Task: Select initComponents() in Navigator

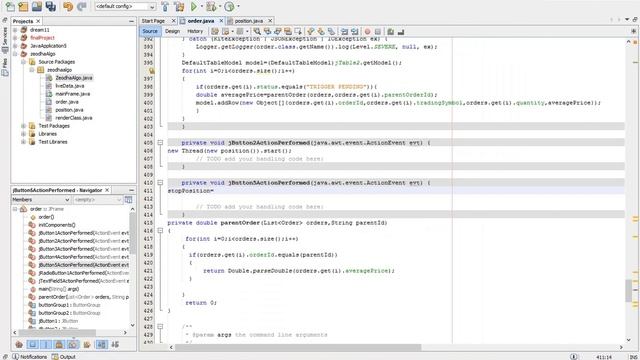Action: (57, 225)
